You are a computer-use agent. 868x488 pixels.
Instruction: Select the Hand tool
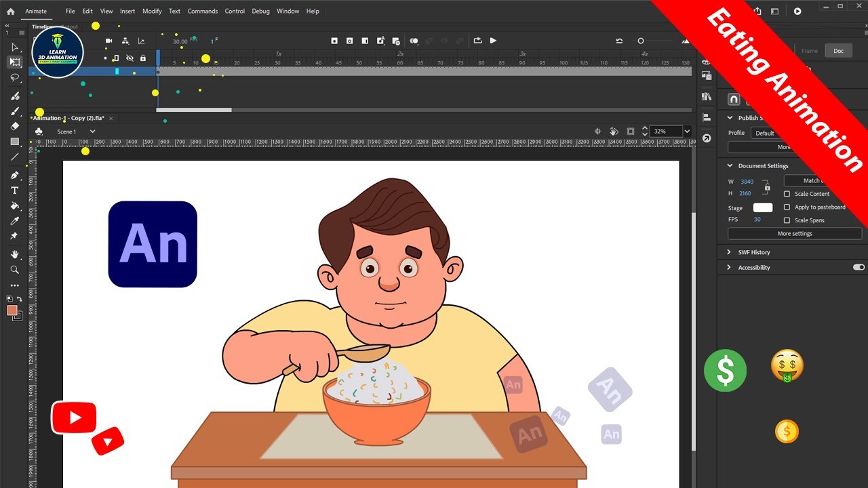coord(15,254)
